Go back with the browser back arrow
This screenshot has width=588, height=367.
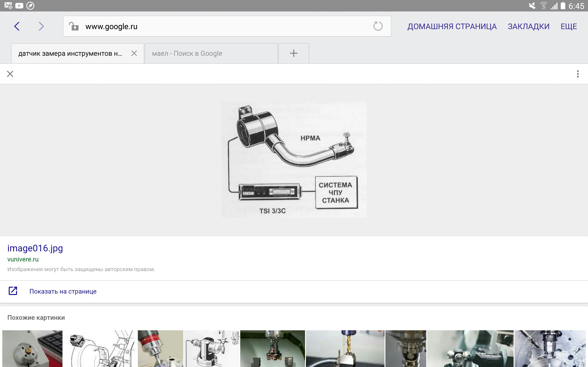click(x=17, y=26)
